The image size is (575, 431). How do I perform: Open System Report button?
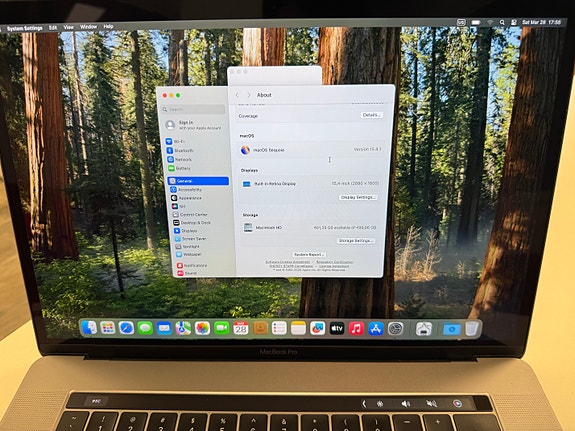[309, 254]
